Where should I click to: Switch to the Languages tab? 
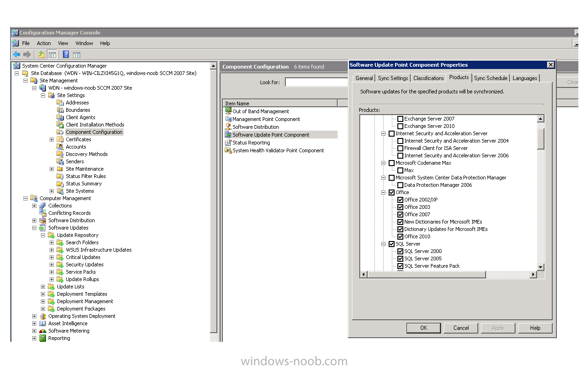(525, 78)
